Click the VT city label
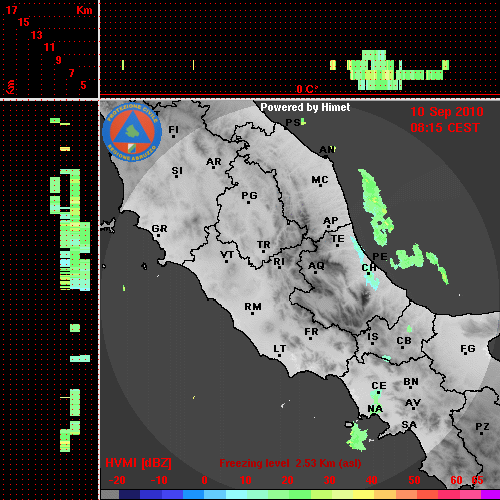Screen dimensions: 500x500 pos(227,255)
